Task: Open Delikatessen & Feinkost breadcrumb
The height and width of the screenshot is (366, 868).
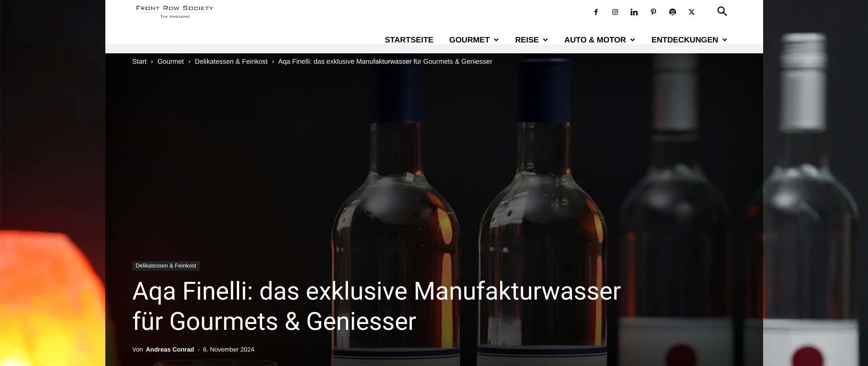Action: click(x=231, y=61)
